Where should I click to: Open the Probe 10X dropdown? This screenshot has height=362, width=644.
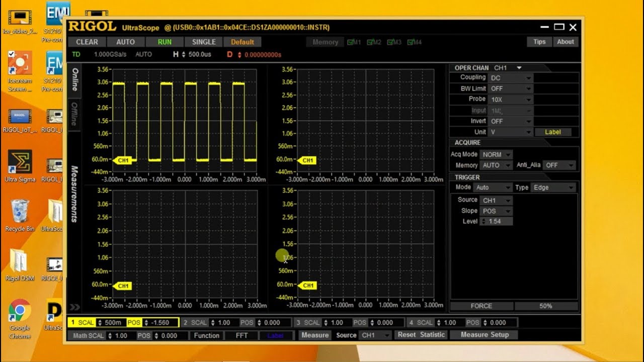[x=511, y=100]
